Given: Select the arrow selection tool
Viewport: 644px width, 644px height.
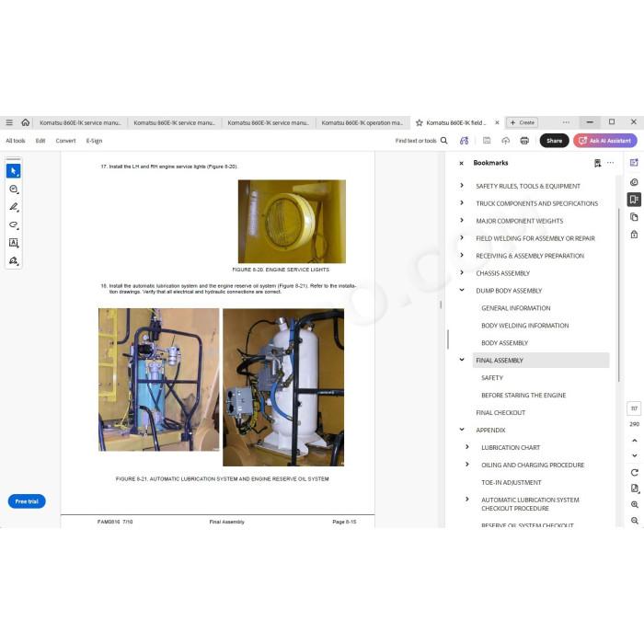Looking at the screenshot, I should click(x=14, y=171).
